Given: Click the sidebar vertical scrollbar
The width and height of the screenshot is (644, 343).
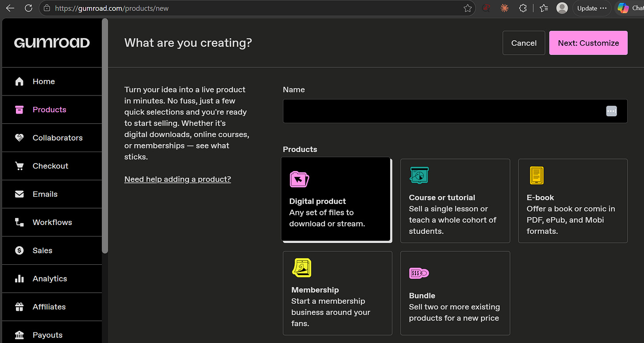Looking at the screenshot, I should pyautogui.click(x=105, y=136).
